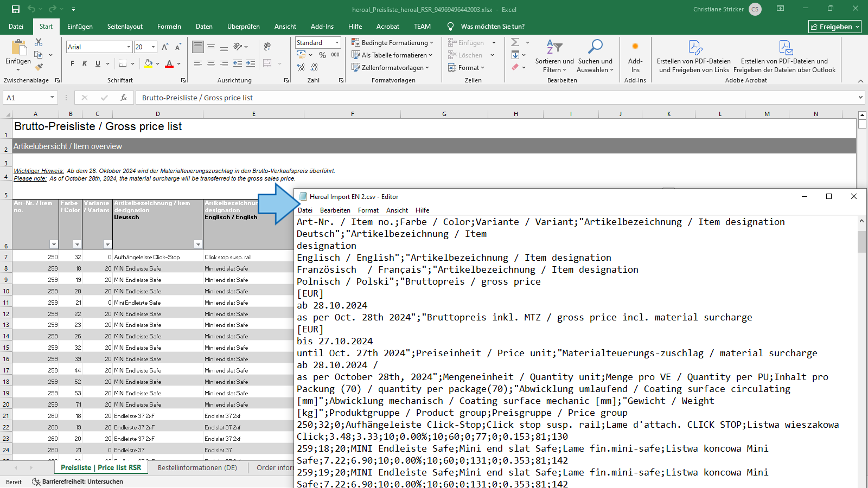868x488 pixels.
Task: Click the Suchen und Auswählen magnifier
Action: (595, 55)
